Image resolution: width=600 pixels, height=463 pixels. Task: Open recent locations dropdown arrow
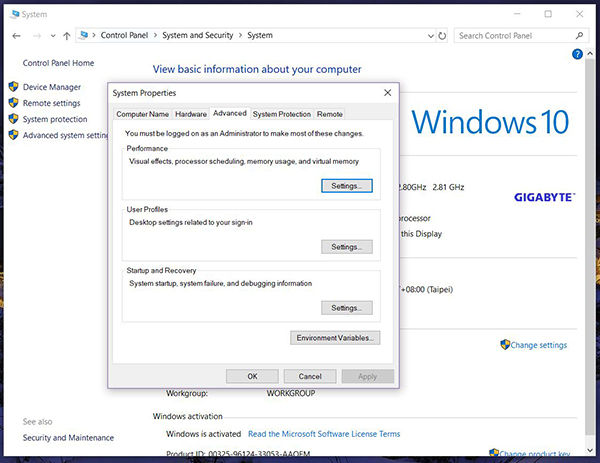point(53,36)
